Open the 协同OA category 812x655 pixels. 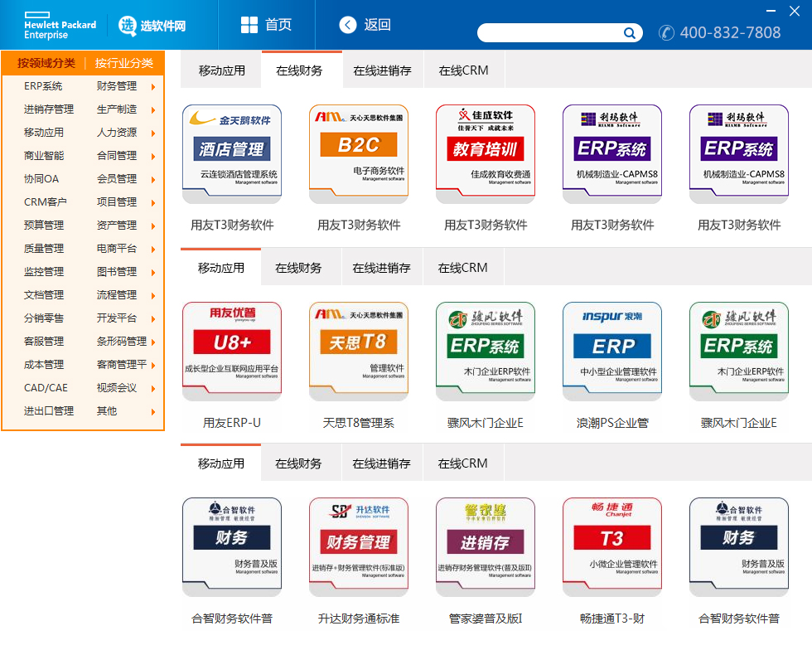41,179
